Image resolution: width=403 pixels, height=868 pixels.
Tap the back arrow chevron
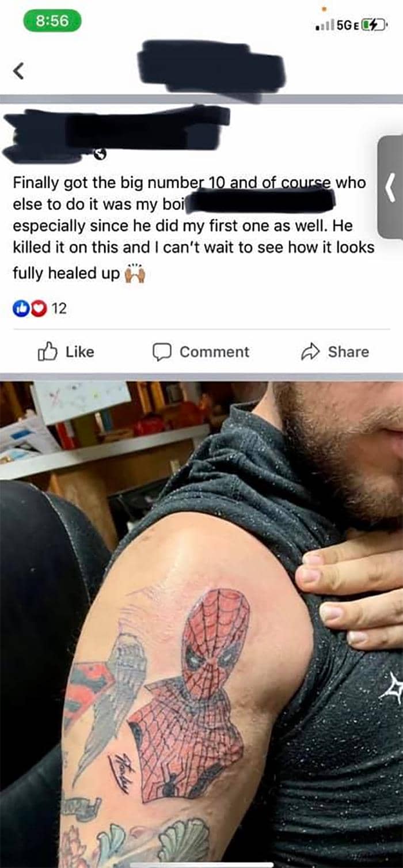pos(18,71)
